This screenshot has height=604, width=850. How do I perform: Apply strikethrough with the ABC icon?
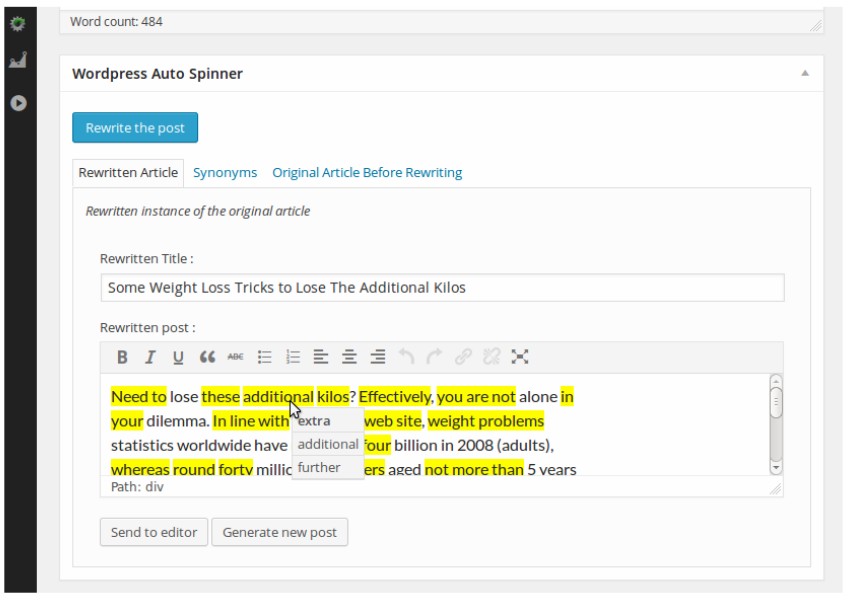click(235, 357)
